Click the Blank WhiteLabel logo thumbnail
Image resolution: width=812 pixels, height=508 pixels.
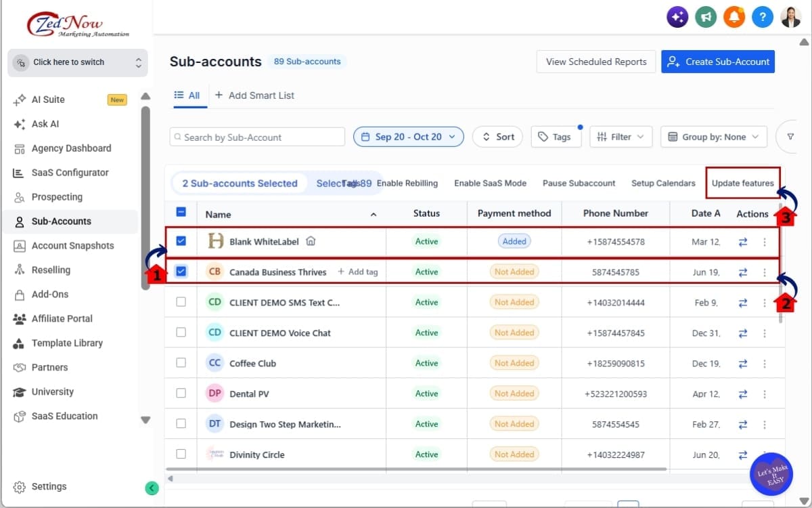click(215, 241)
